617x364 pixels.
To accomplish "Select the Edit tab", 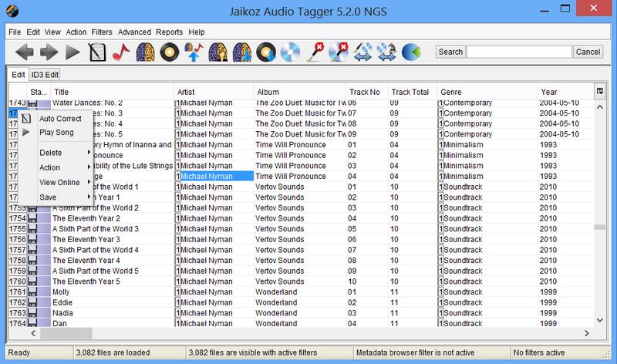I will pyautogui.click(x=18, y=74).
